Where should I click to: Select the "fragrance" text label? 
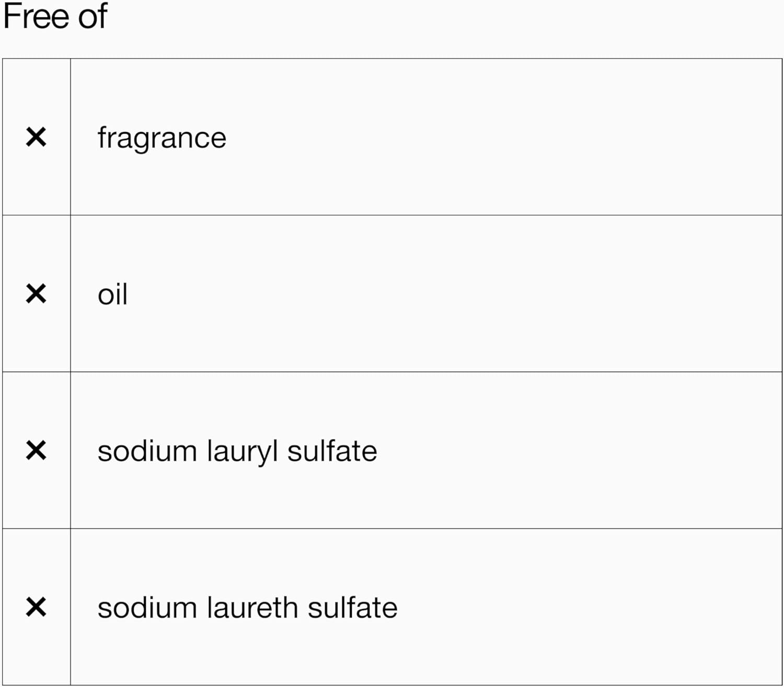point(162,138)
